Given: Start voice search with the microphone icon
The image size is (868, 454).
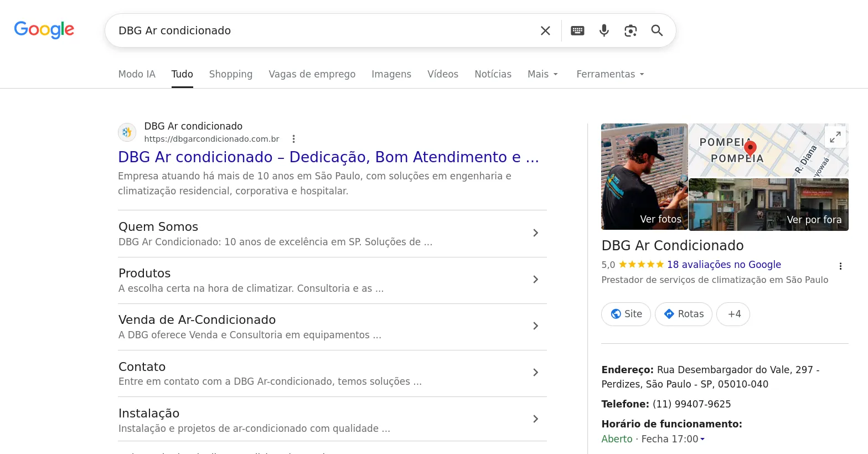Looking at the screenshot, I should click(604, 30).
